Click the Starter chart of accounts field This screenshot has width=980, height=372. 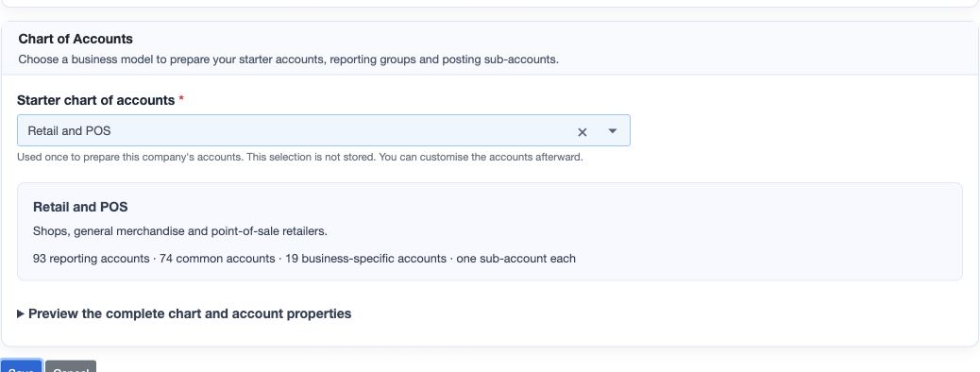point(323,130)
